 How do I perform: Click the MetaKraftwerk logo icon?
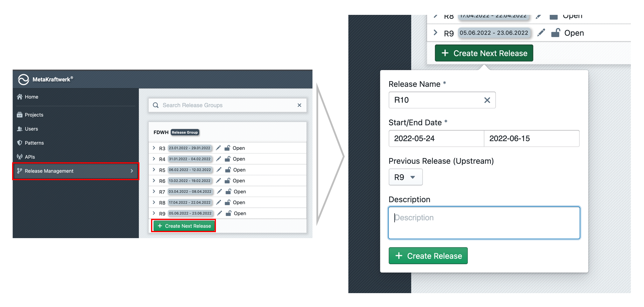point(24,79)
